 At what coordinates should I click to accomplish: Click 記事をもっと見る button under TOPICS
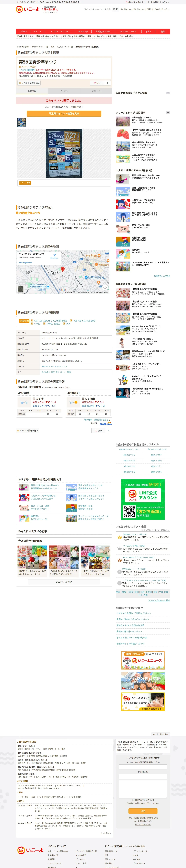[x=64, y=582]
